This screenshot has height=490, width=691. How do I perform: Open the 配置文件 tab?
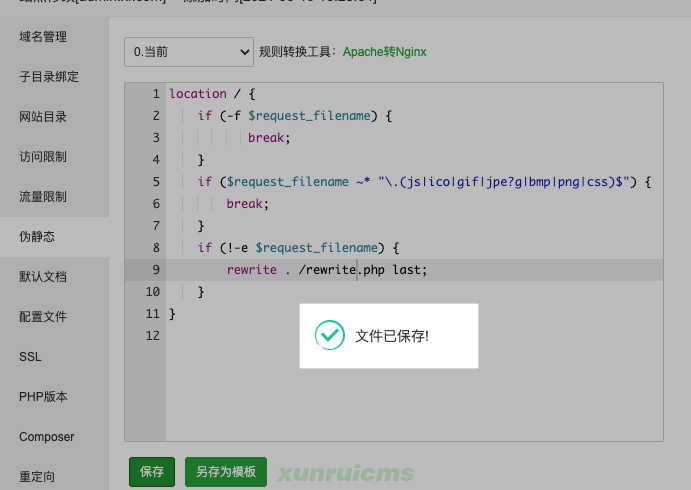43,317
